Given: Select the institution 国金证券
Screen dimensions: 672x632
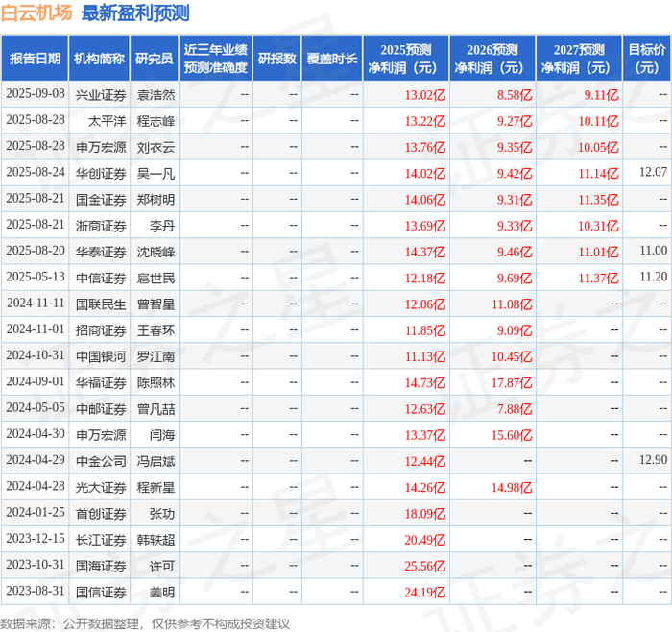Looking at the screenshot, I should pos(101,200).
